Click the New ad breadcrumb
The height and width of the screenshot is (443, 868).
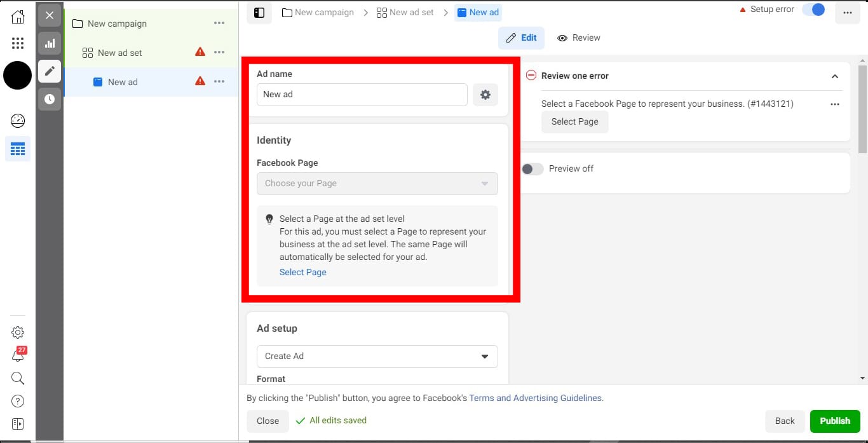click(478, 12)
